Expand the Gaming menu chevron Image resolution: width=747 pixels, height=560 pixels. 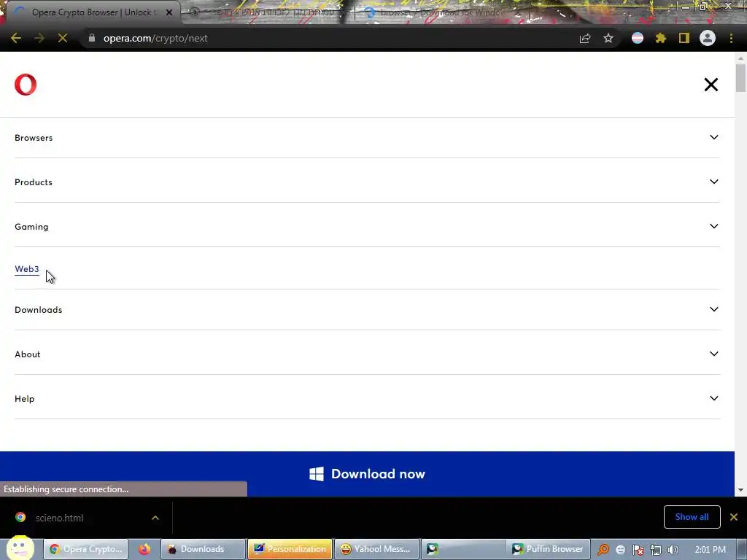click(713, 226)
